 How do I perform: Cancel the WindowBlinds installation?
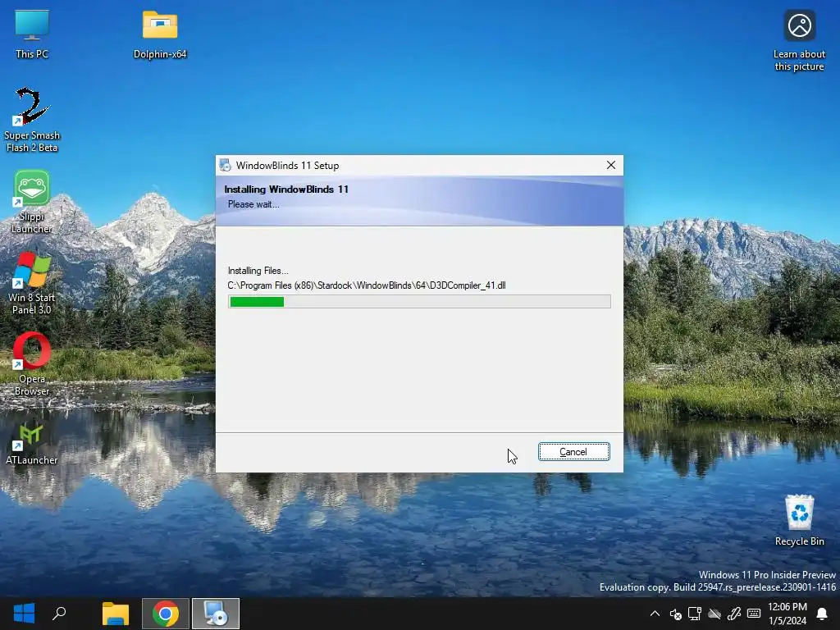click(x=573, y=452)
